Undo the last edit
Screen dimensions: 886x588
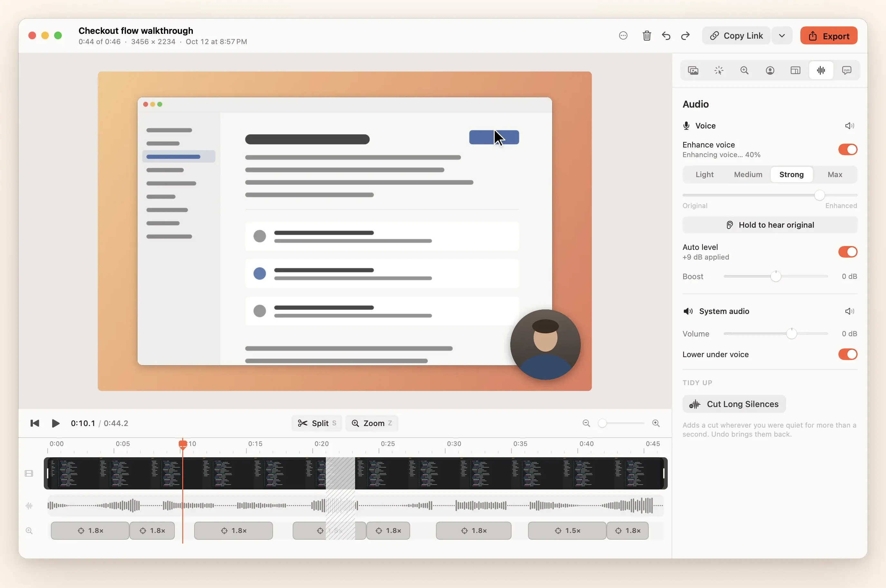(x=666, y=36)
